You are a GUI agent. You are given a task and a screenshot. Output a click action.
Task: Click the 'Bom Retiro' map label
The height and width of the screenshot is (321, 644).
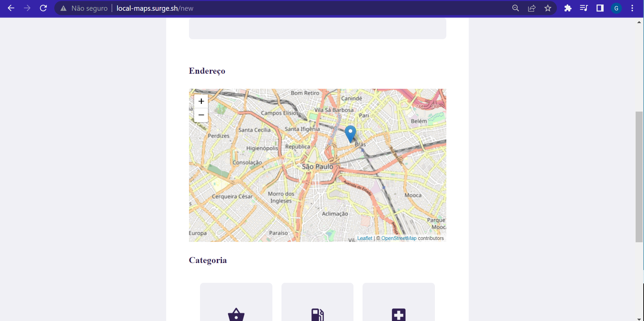(305, 93)
